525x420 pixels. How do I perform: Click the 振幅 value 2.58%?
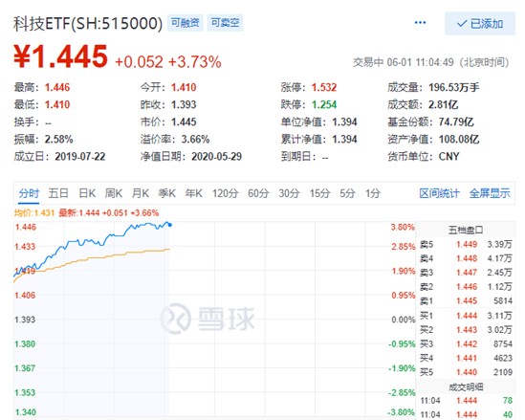point(59,139)
